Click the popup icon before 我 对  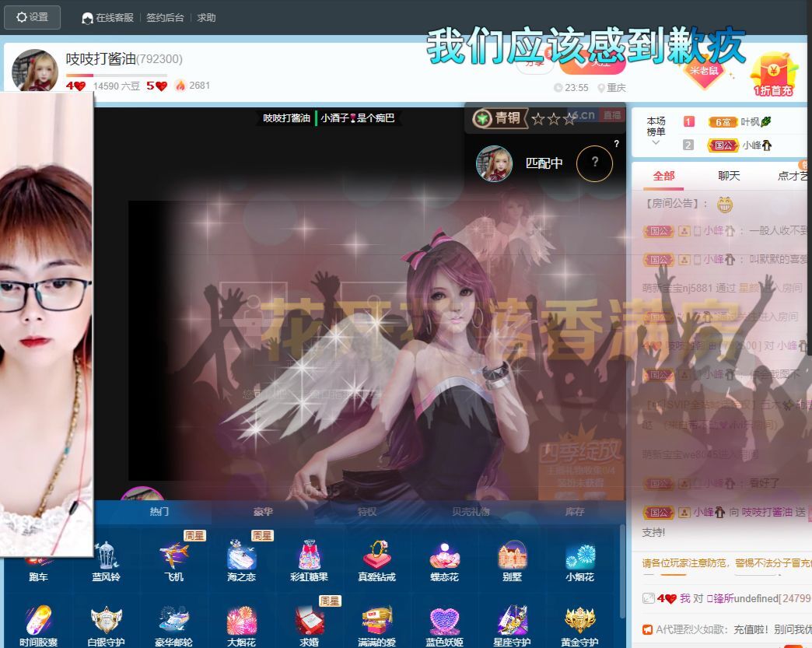coord(649,598)
